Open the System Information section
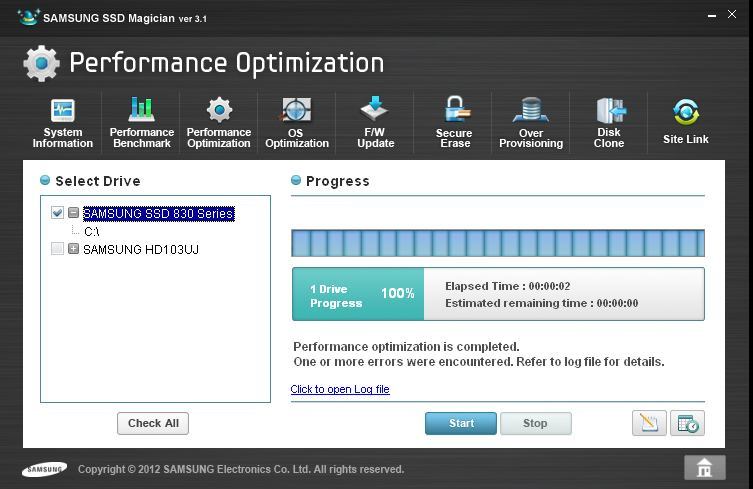This screenshot has height=489, width=753. pos(63,122)
